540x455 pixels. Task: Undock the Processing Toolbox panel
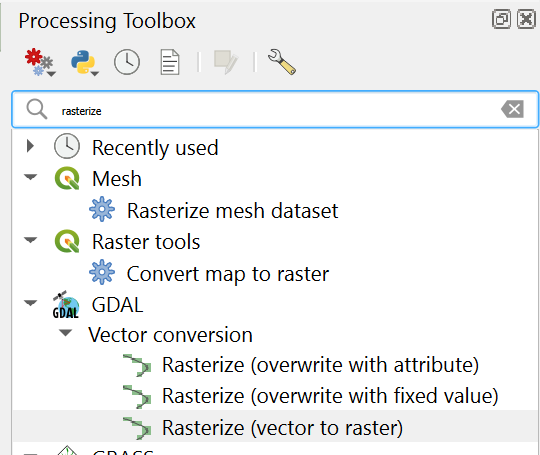coord(501,19)
